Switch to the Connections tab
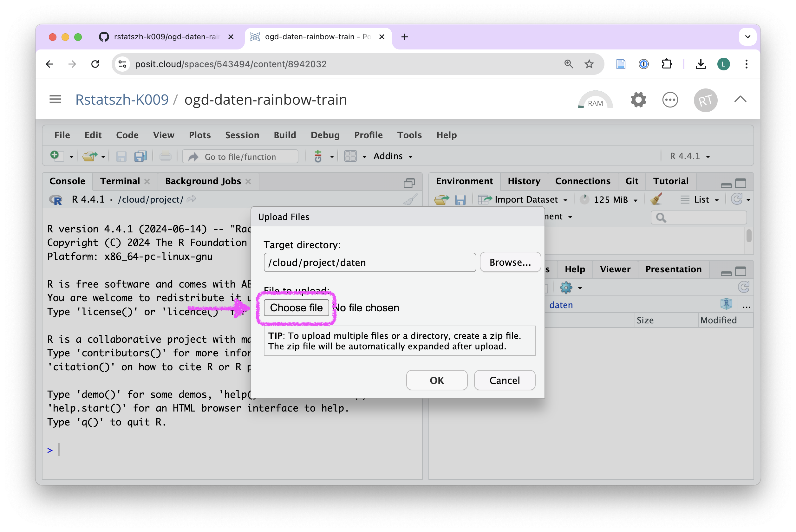The height and width of the screenshot is (532, 796). pos(583,181)
